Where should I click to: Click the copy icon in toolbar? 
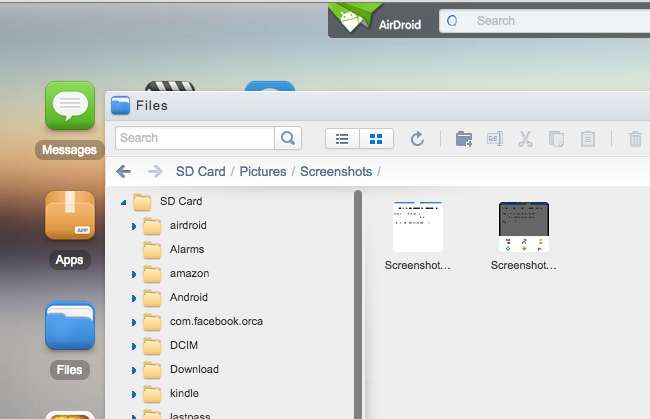point(556,139)
